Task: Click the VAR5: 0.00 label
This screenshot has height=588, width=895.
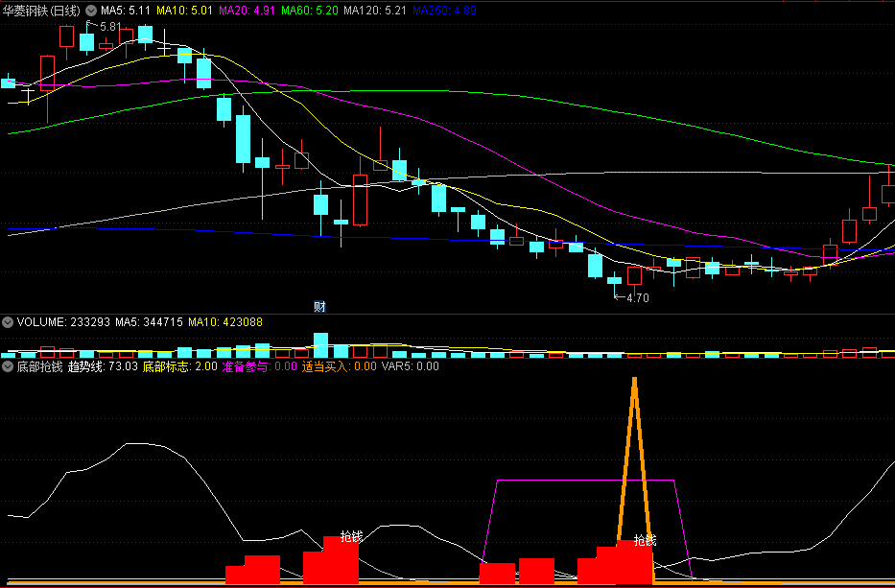Action: (x=411, y=366)
